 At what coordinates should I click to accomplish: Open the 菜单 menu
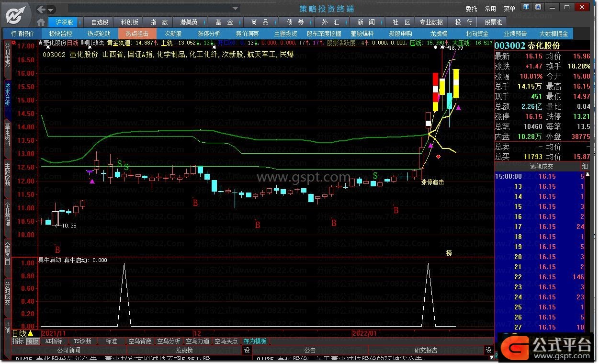(509, 9)
